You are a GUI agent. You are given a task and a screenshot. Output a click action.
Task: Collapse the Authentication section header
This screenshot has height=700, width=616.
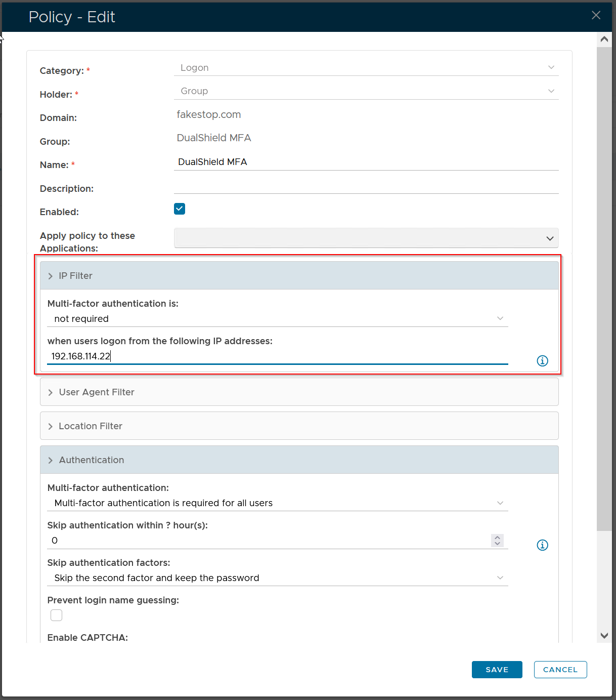[x=91, y=460]
